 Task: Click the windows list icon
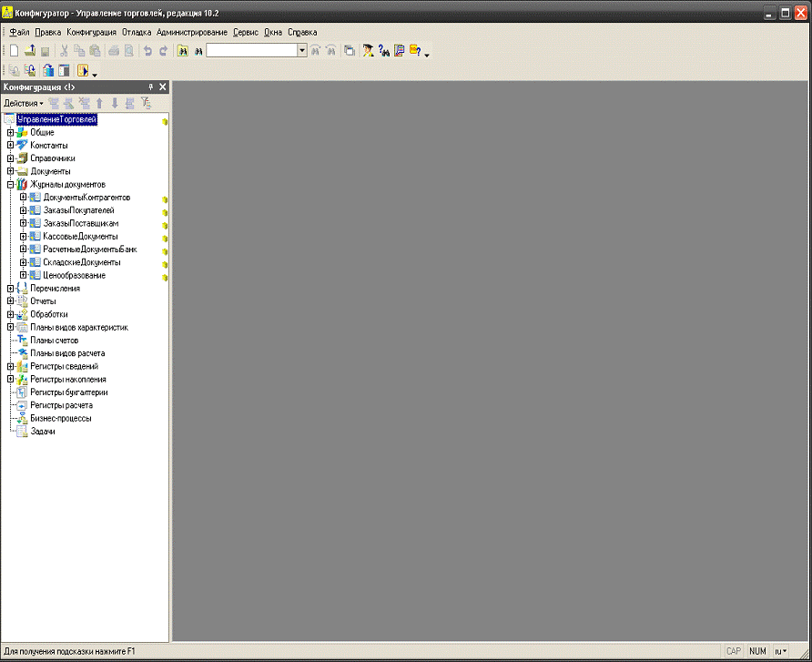[350, 50]
